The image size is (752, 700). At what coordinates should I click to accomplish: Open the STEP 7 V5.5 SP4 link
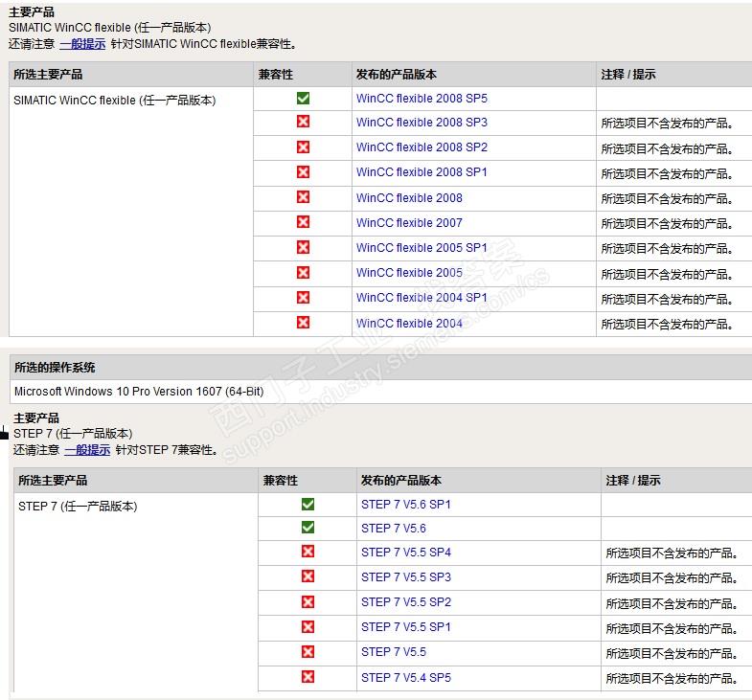click(406, 553)
